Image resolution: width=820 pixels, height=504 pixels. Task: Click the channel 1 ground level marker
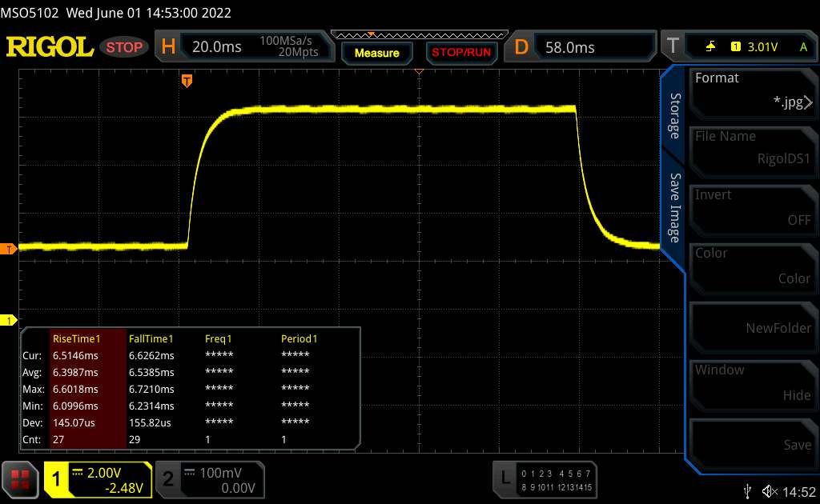tap(8, 320)
